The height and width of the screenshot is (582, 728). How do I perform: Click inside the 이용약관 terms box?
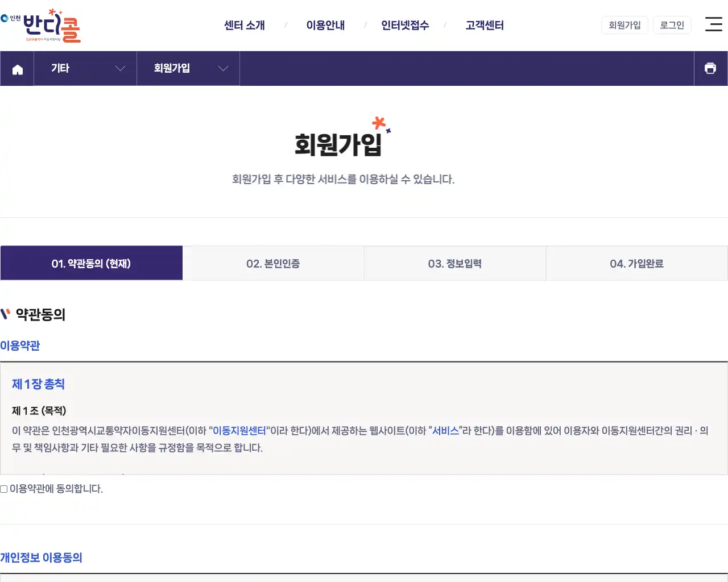click(x=364, y=418)
